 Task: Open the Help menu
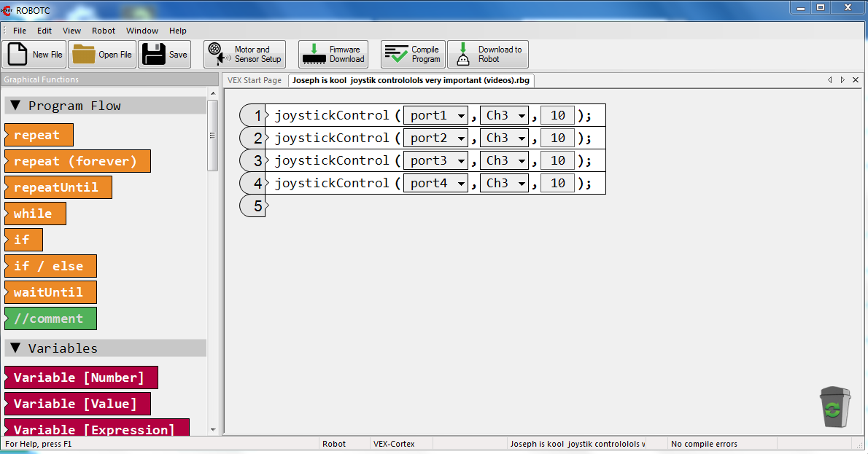[x=178, y=31]
